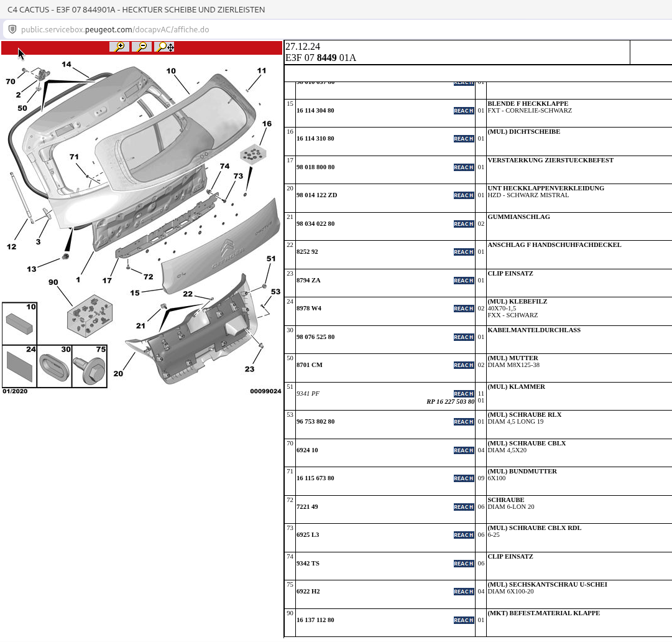Click diagram reference number 00099024
672x642 pixels.
tap(265, 391)
